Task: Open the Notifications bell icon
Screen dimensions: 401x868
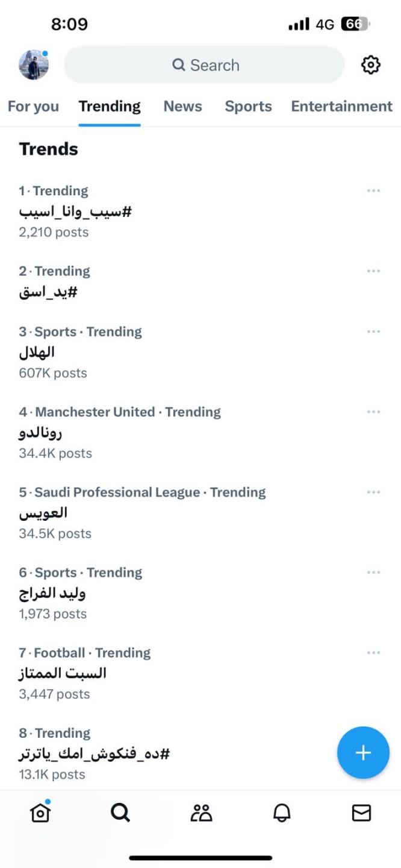Action: (281, 813)
